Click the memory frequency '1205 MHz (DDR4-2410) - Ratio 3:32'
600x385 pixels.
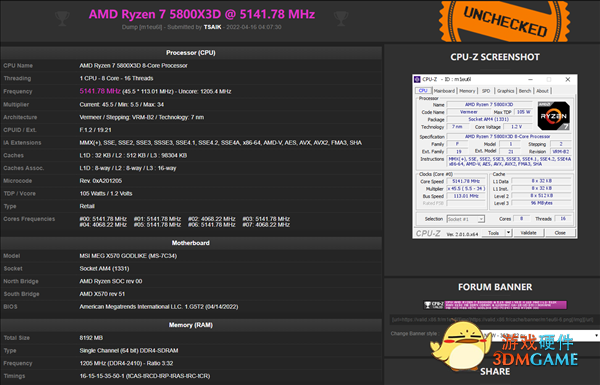[126, 363]
